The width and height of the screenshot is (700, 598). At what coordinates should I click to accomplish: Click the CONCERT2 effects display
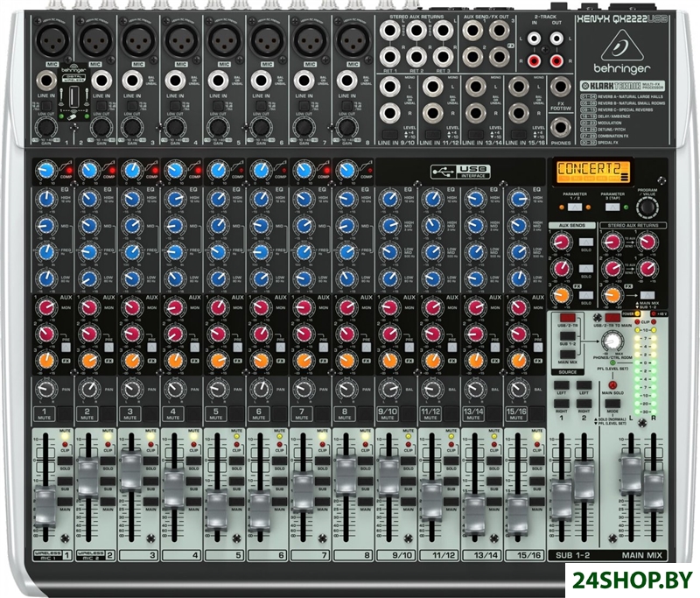point(592,172)
